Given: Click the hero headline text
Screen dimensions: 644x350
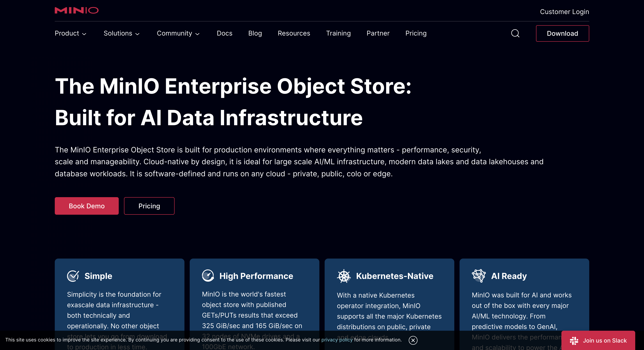Looking at the screenshot, I should (233, 102).
